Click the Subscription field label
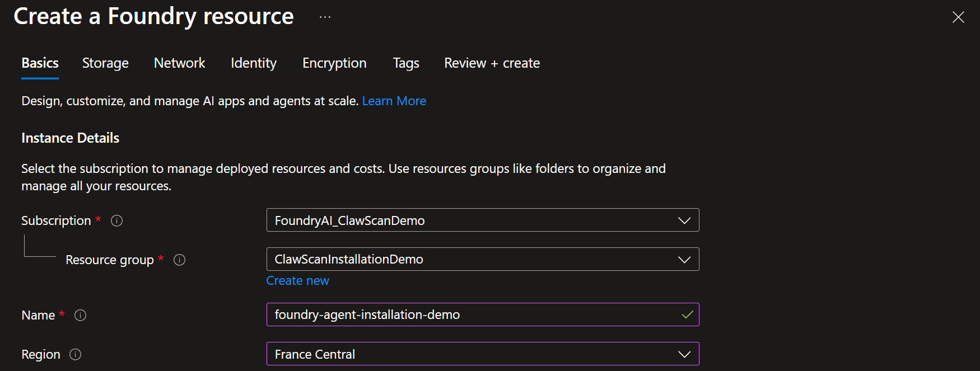This screenshot has height=371, width=980. [56, 220]
